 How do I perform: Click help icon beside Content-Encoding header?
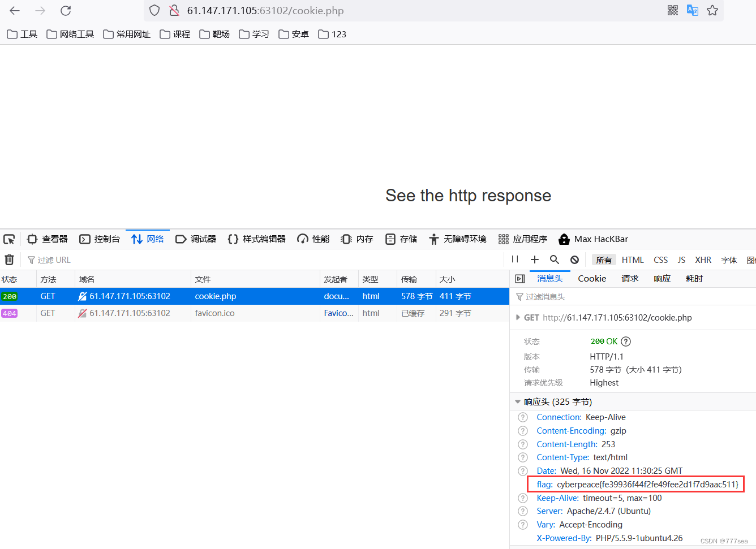coord(523,431)
